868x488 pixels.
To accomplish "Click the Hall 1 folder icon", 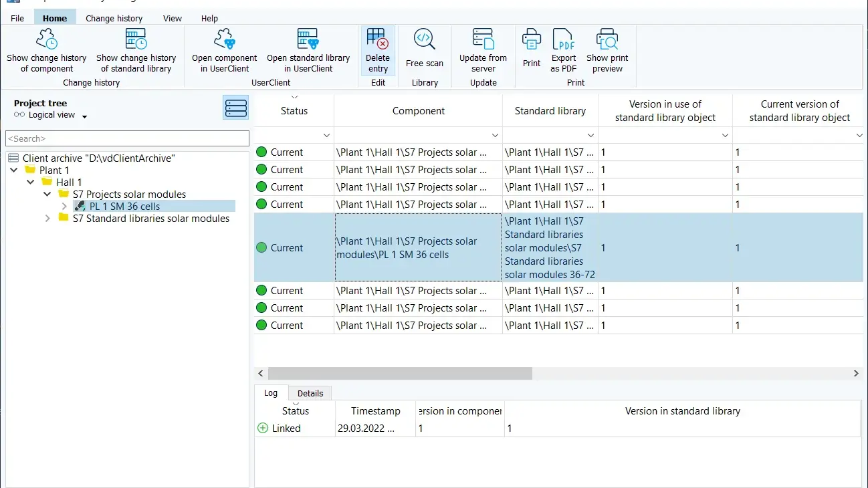I will (x=47, y=182).
